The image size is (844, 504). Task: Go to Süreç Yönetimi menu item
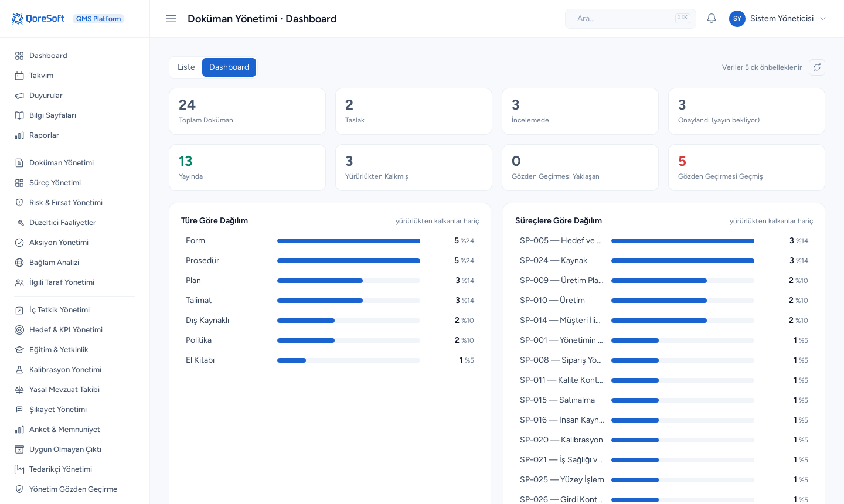75,183
